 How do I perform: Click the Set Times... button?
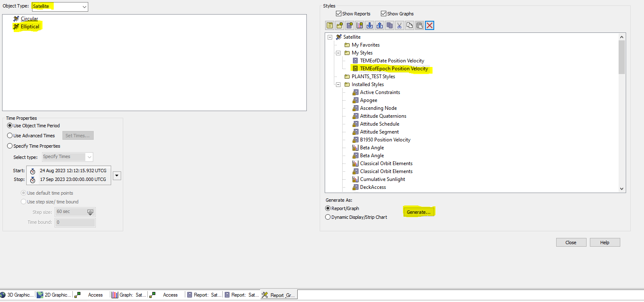78,136
